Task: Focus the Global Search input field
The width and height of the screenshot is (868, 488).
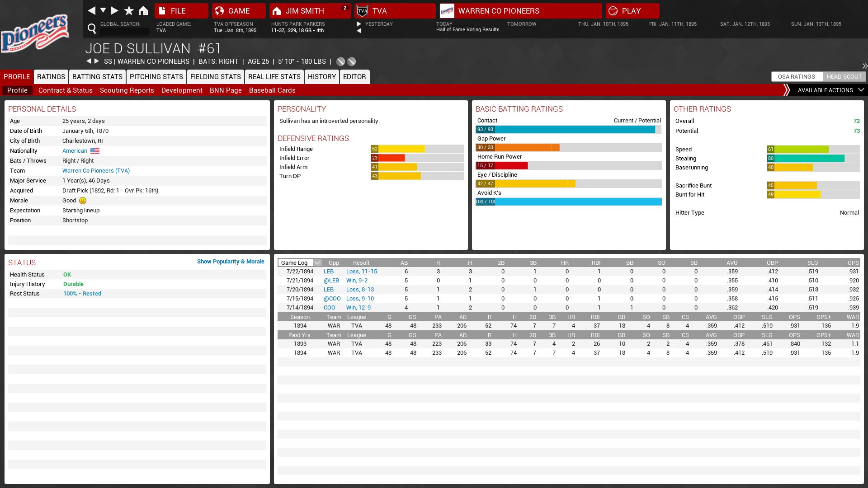Action: click(125, 32)
